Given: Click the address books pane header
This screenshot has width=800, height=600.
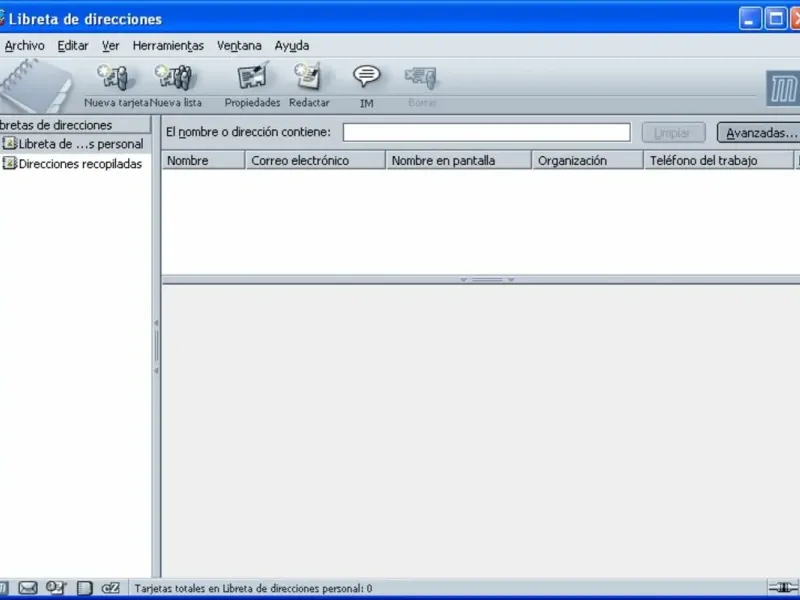Looking at the screenshot, I should click(x=75, y=125).
